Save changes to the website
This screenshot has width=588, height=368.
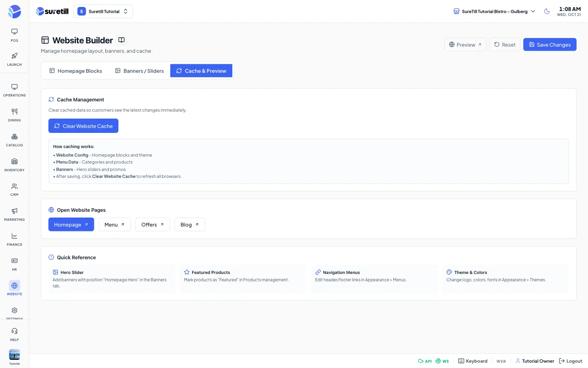pos(550,45)
